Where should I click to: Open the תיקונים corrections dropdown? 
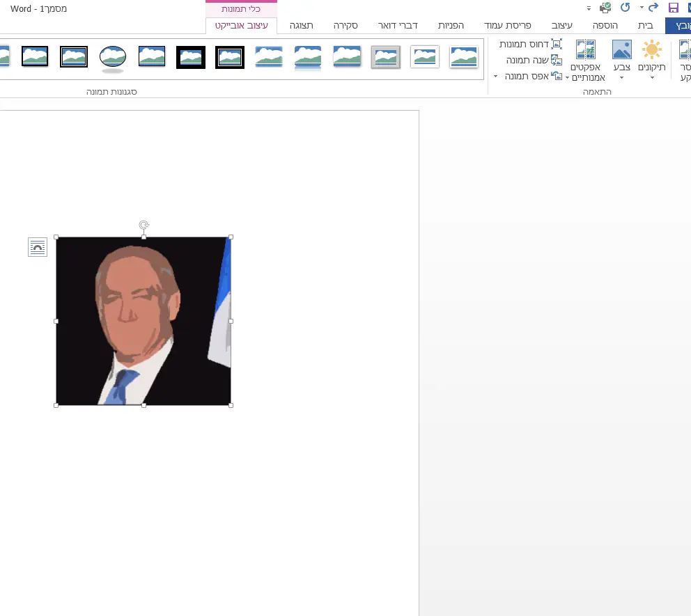pyautogui.click(x=652, y=61)
